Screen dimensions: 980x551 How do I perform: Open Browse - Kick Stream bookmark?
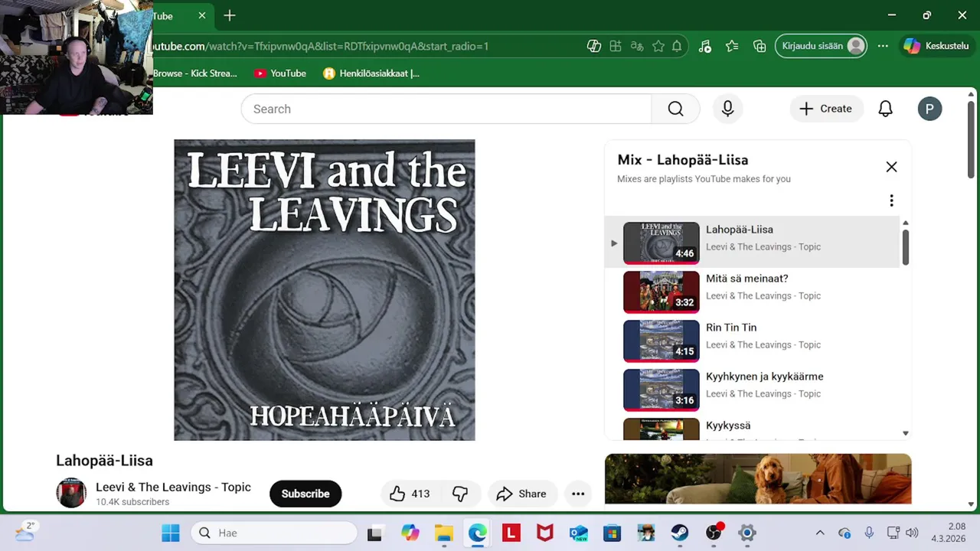195,73
